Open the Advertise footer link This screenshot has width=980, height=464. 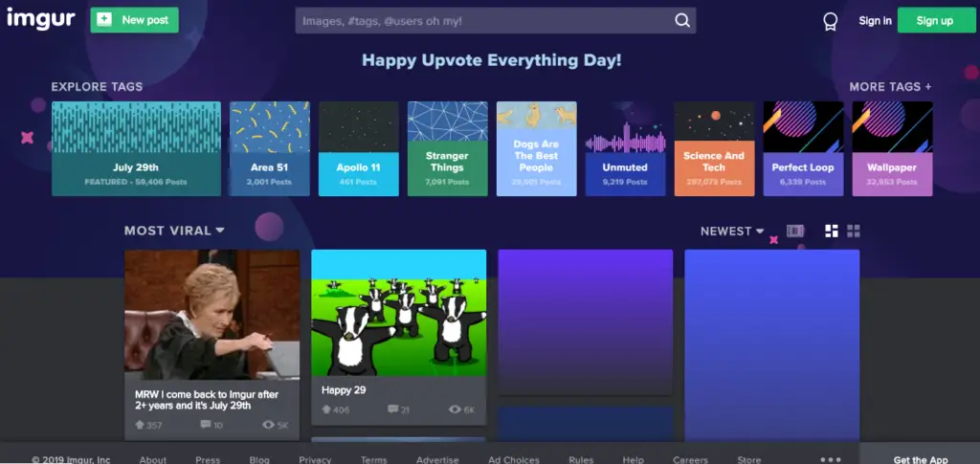pyautogui.click(x=437, y=459)
